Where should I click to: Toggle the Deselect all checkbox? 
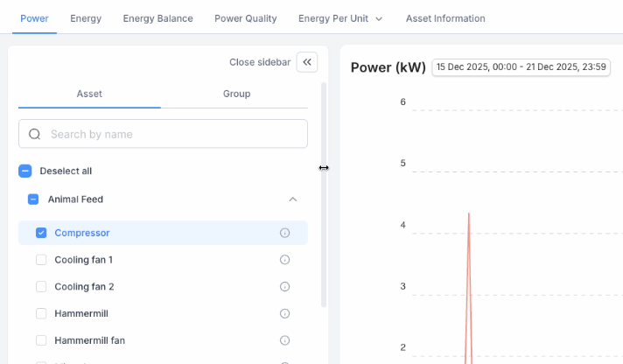click(25, 171)
